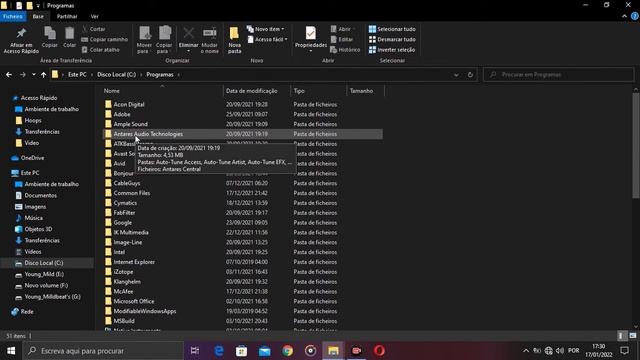Select Novo volume (F:) drive
Image resolution: width=640 pixels, height=360 pixels.
tap(46, 285)
